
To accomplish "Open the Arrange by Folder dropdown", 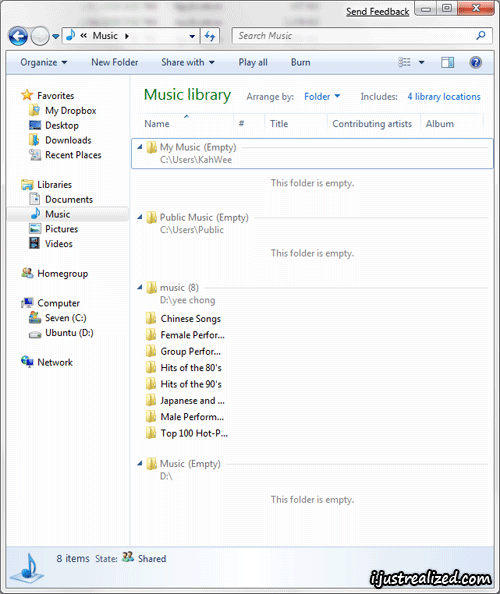I will (x=322, y=97).
